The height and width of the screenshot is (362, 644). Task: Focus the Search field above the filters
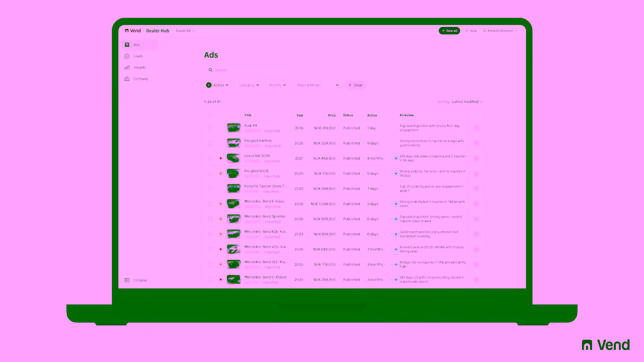click(246, 70)
